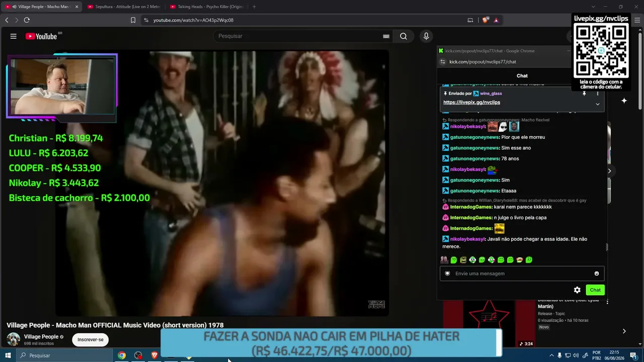
Task: Click the Windows taskbar Pesquisar search box
Action: point(64,355)
